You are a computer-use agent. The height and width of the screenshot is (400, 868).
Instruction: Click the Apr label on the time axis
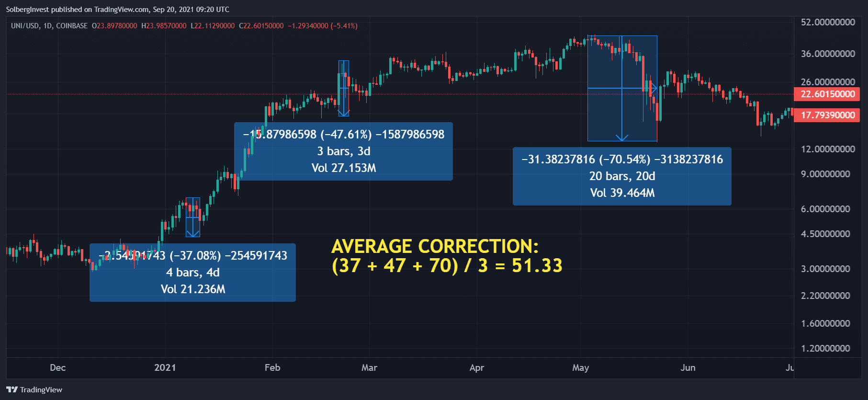pyautogui.click(x=477, y=367)
